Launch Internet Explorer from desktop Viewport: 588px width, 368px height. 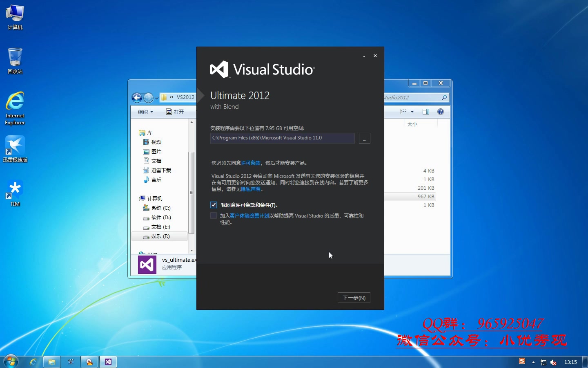pos(15,108)
